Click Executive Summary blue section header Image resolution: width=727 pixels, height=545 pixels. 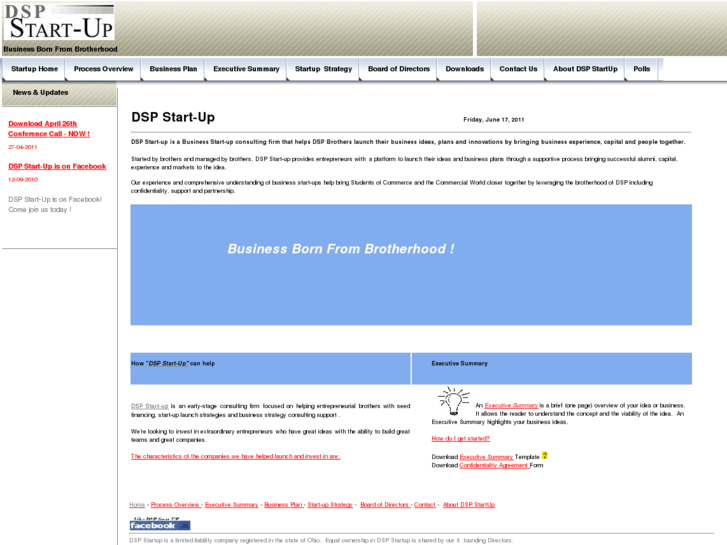552,368
